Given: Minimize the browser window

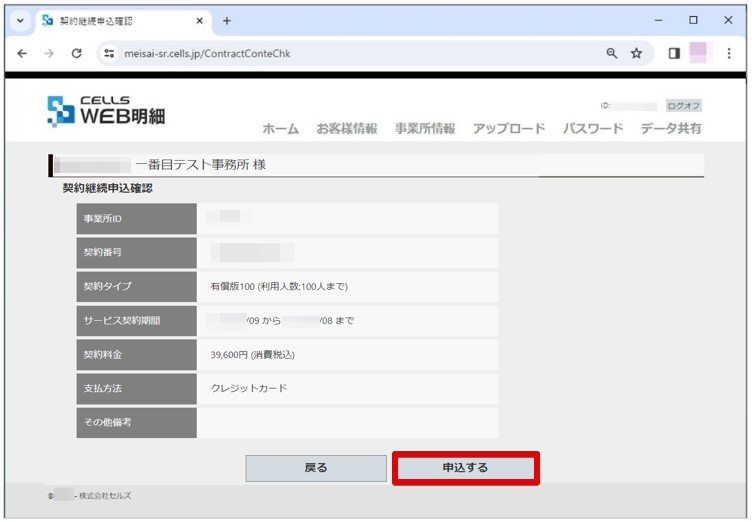Looking at the screenshot, I should 658,20.
